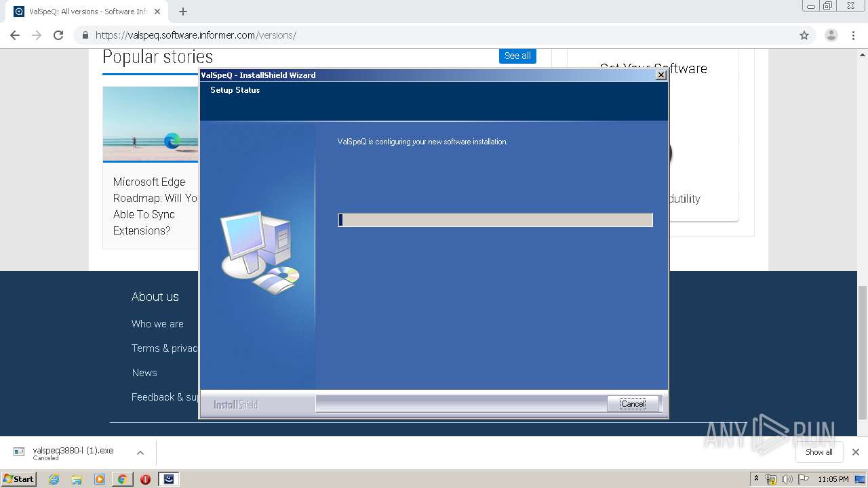Open the Chrome three-dot menu
The image size is (868, 488).
854,35
